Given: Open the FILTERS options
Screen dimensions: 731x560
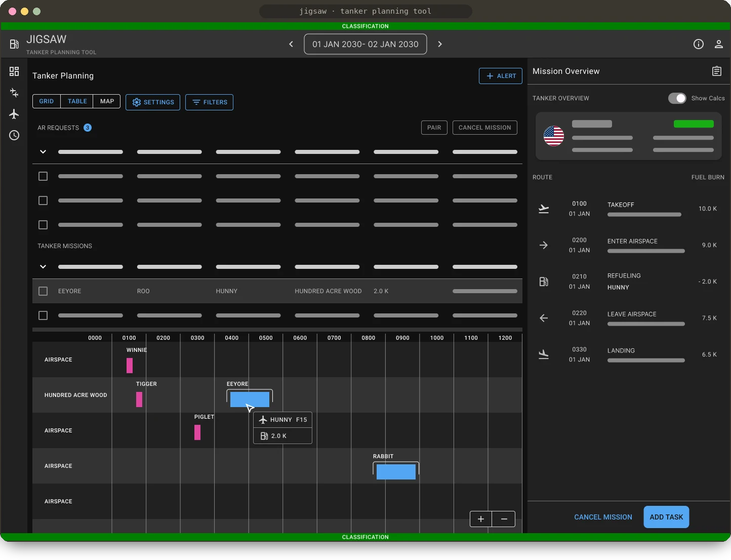Looking at the screenshot, I should [x=209, y=102].
